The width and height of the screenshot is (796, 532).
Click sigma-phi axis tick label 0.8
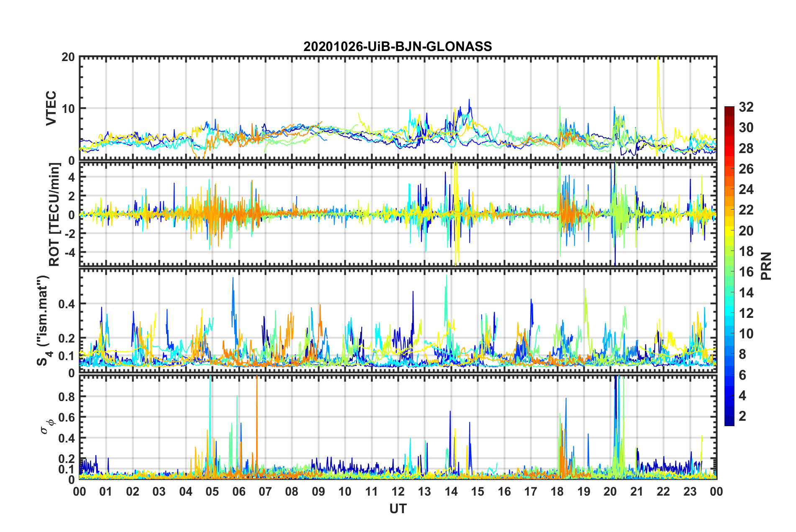point(67,397)
